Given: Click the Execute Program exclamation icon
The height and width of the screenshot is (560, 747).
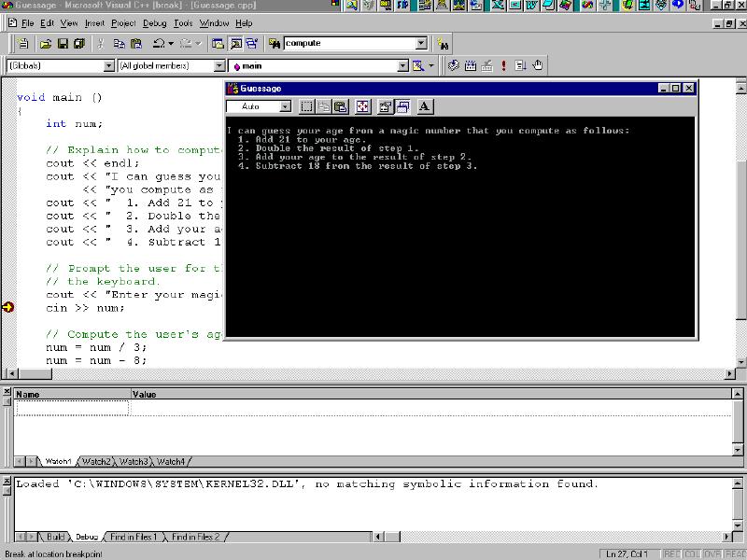Looking at the screenshot, I should [x=503, y=65].
